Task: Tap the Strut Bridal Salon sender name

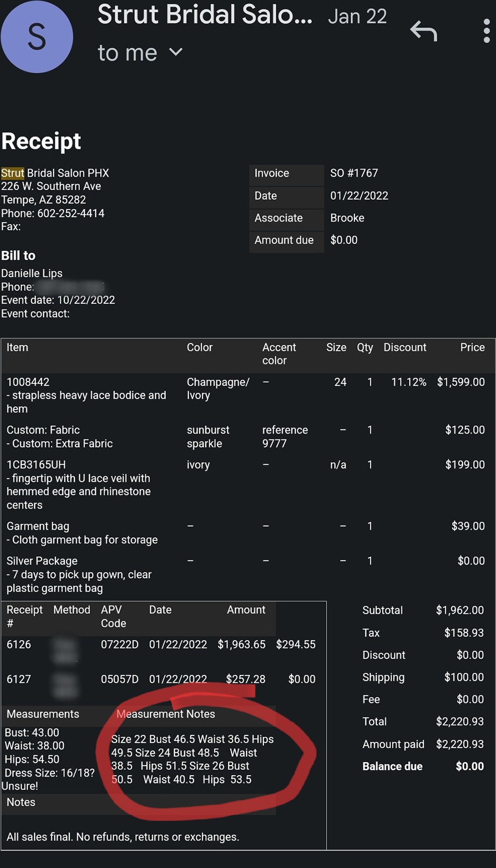Action: (205, 15)
